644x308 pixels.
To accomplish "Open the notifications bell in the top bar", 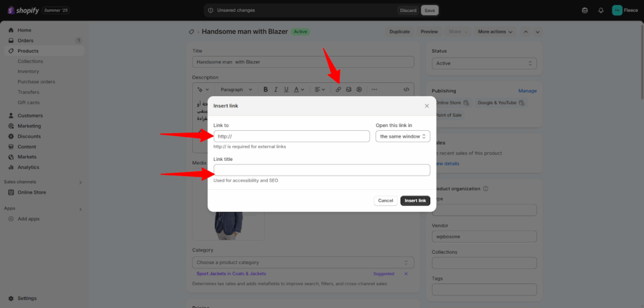I will 601,11.
